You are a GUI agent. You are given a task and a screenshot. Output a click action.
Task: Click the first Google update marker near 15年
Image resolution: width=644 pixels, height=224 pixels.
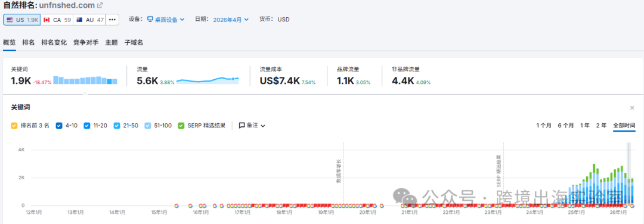coord(177,206)
